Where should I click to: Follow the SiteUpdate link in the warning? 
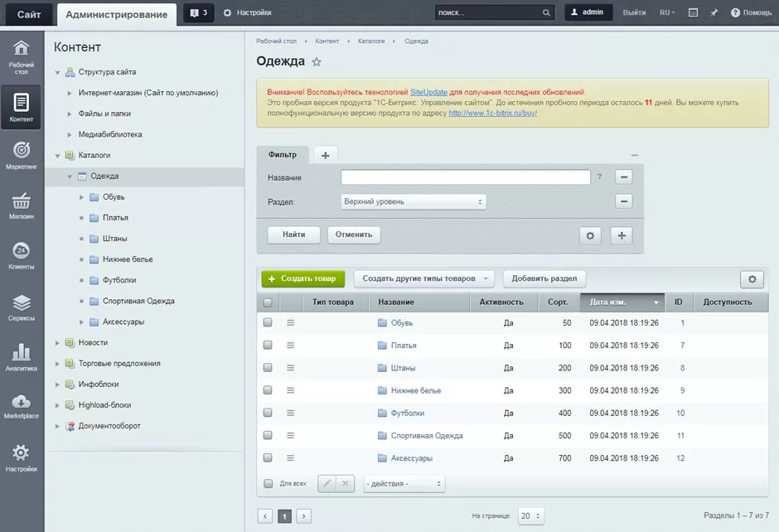tap(428, 92)
